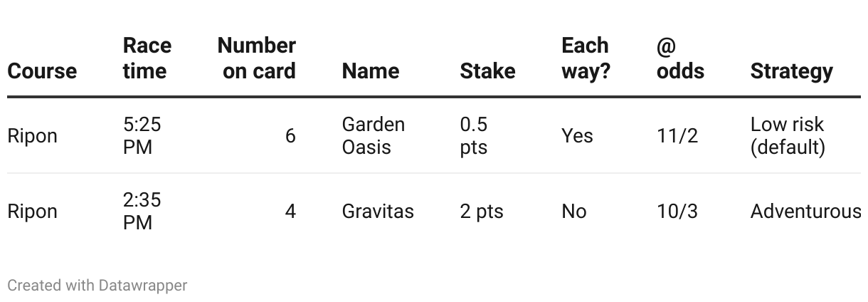Click the Yes each-way value
The width and height of the screenshot is (868, 302).
[577, 136]
